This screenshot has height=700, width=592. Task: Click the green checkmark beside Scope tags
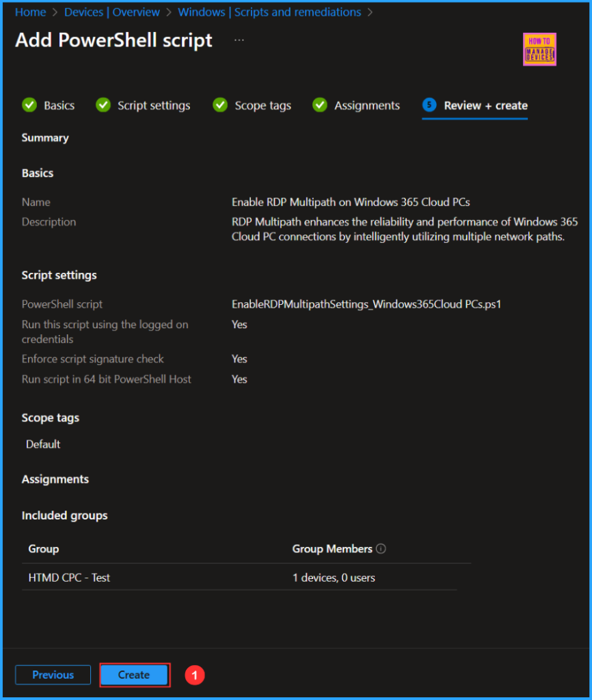[x=220, y=105]
